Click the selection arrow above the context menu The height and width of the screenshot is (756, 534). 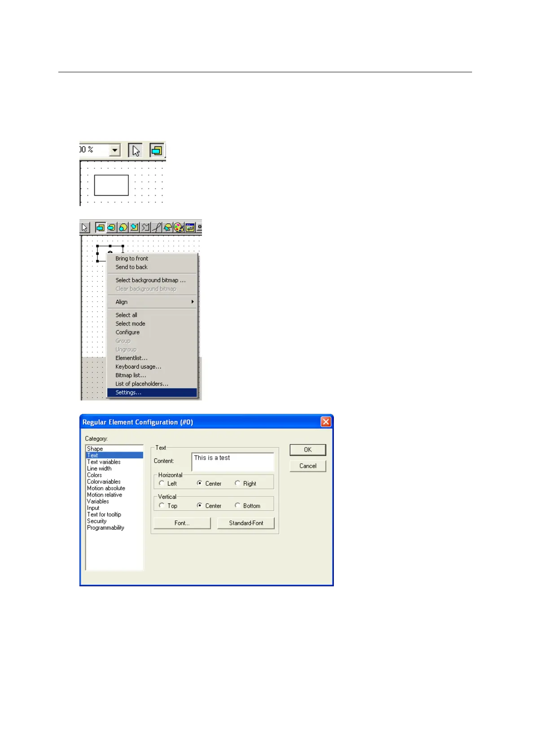(x=85, y=228)
